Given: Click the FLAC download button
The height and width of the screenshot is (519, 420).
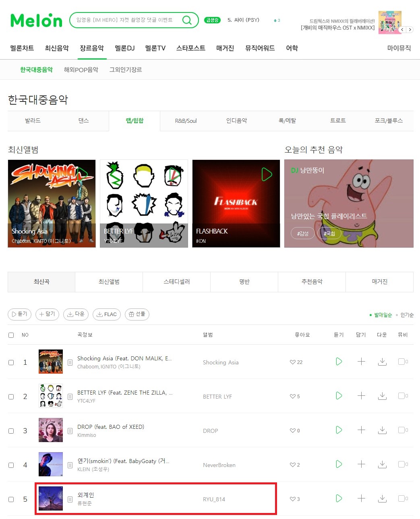Looking at the screenshot, I should (x=107, y=314).
